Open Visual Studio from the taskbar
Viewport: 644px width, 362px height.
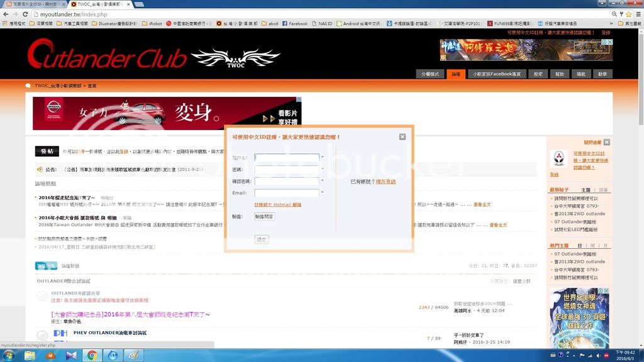click(71, 355)
